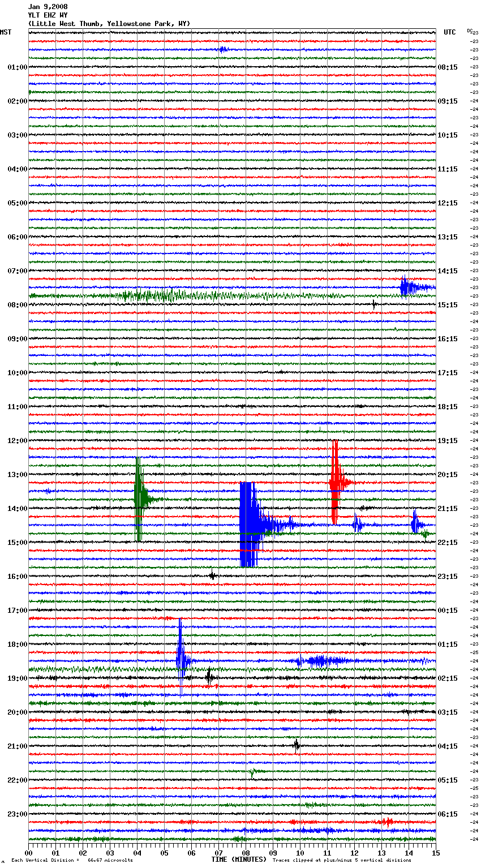Viewport: 481px width, 868px height.
Task: Click minute tick label "11" on x-axis
Action: point(327,853)
